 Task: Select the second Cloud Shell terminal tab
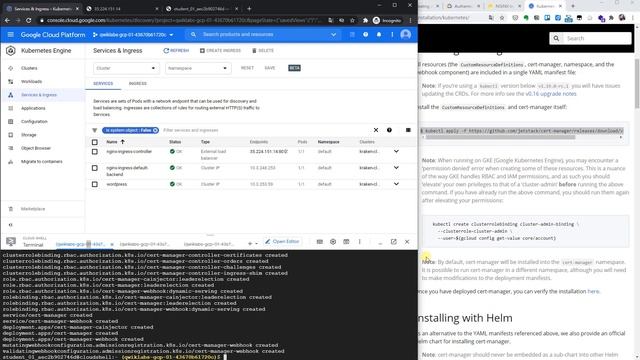tap(144, 244)
